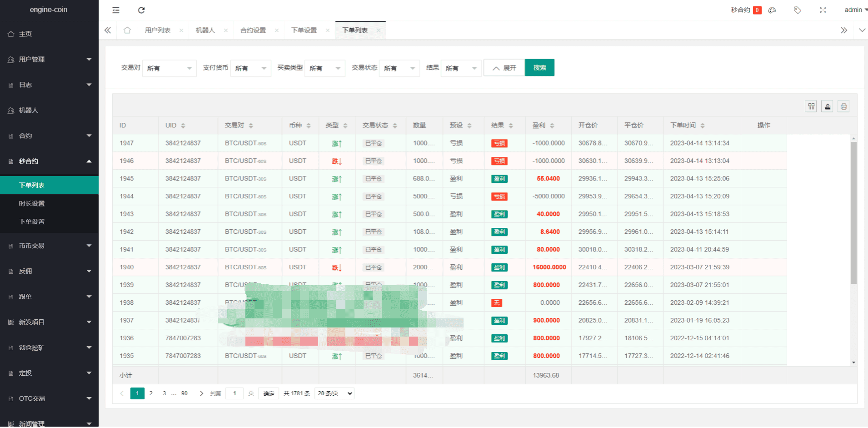Enter fullscreen mode via the expand icon
This screenshot has height=428, width=868.
(823, 10)
